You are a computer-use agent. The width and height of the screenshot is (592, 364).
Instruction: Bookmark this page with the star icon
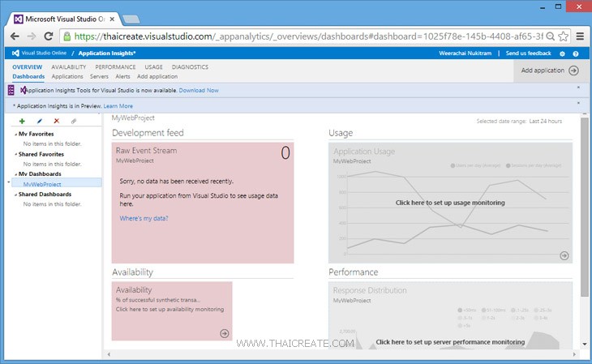point(563,36)
